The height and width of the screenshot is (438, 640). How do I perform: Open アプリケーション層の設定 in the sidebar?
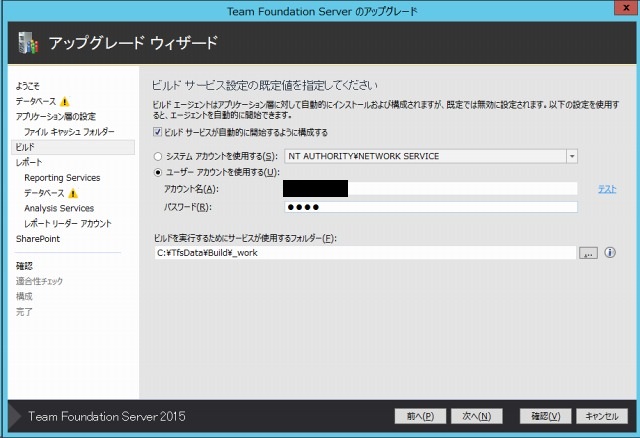tap(56, 116)
